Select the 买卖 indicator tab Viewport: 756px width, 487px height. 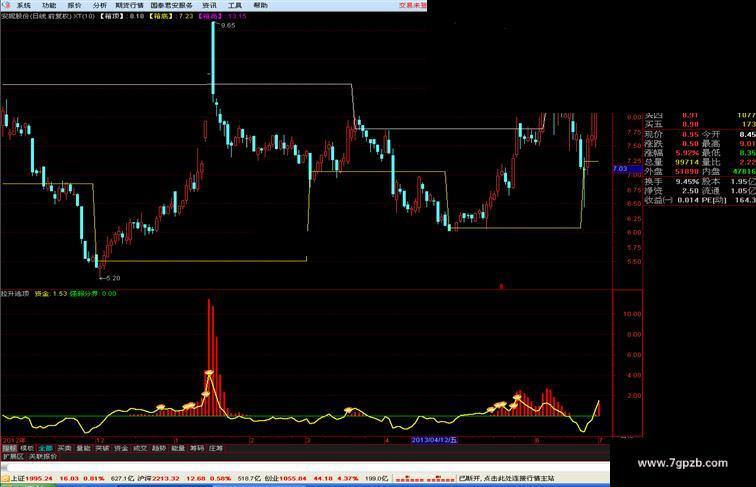pos(65,448)
